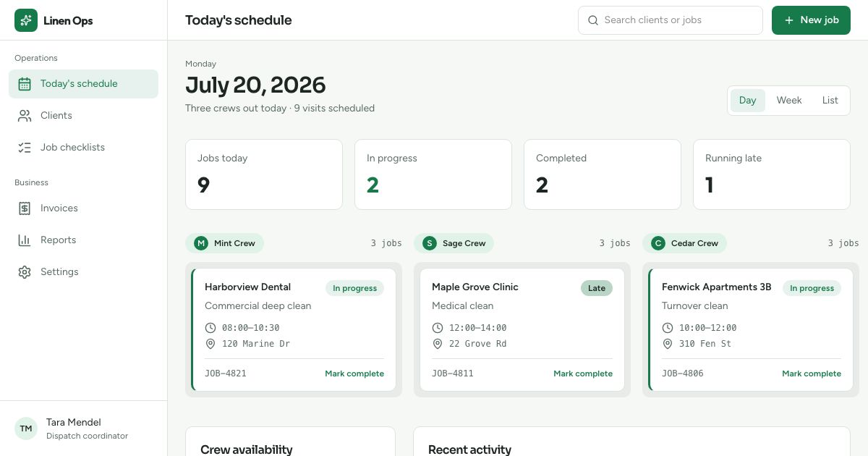The width and height of the screenshot is (868, 456).
Task: Click the location pin on Fenwick Apartments card
Action: point(668,344)
